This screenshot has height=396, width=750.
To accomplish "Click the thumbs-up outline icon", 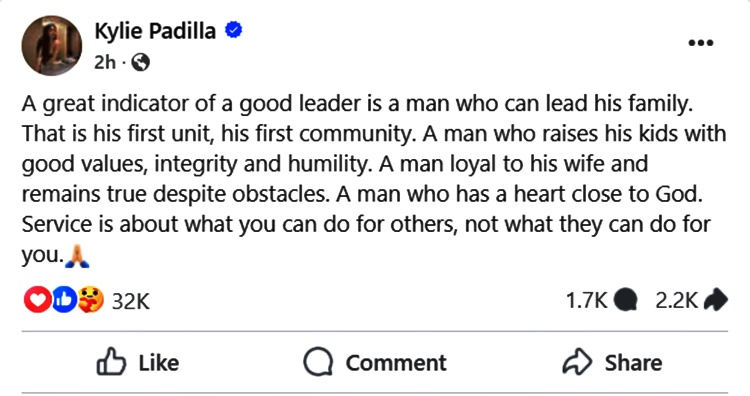I will pyautogui.click(x=111, y=362).
